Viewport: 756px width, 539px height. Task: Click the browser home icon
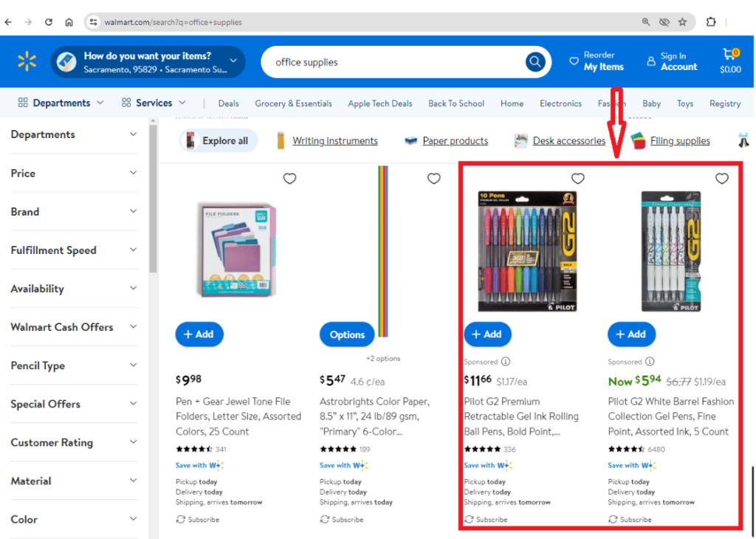[69, 22]
